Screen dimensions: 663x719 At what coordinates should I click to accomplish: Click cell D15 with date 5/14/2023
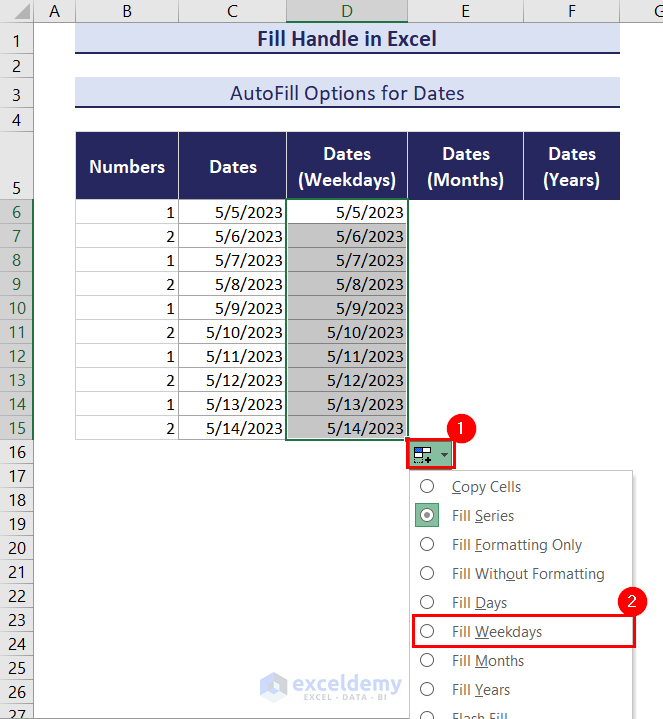347,428
